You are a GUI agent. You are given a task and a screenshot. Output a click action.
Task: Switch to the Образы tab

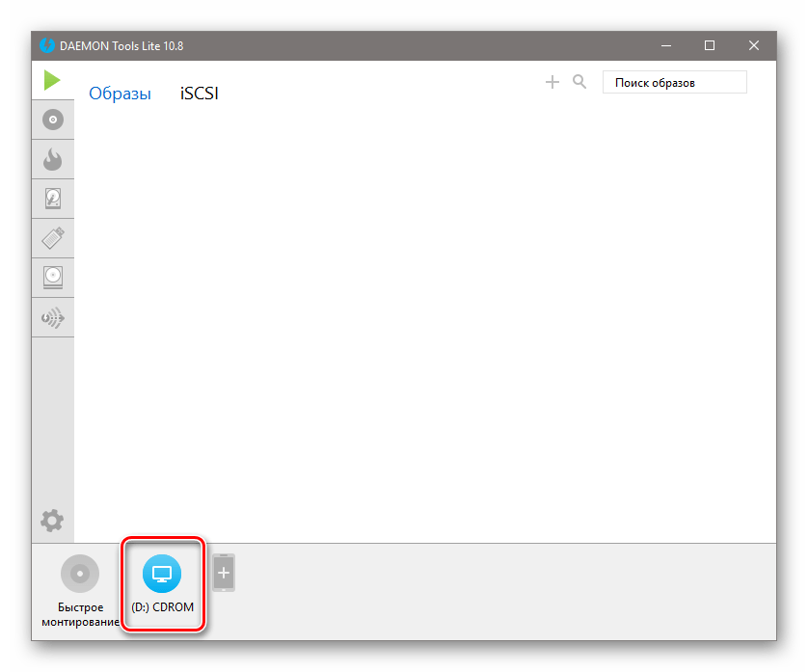coord(120,94)
